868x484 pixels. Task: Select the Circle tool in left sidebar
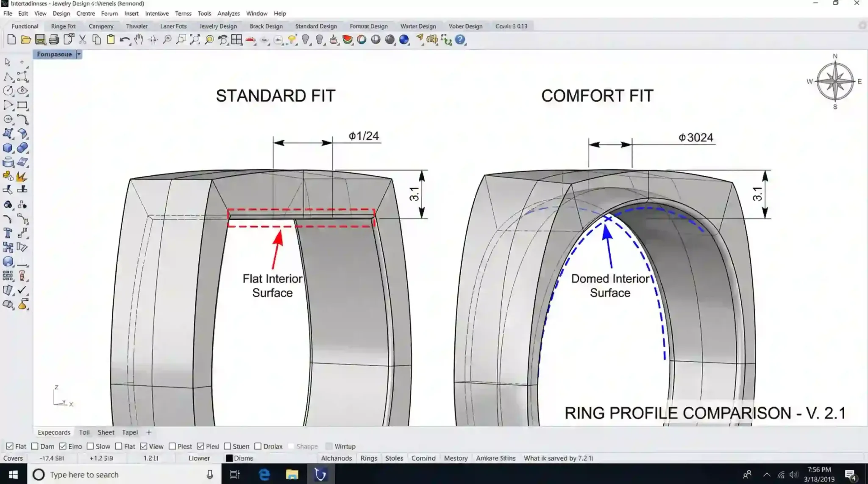point(8,91)
